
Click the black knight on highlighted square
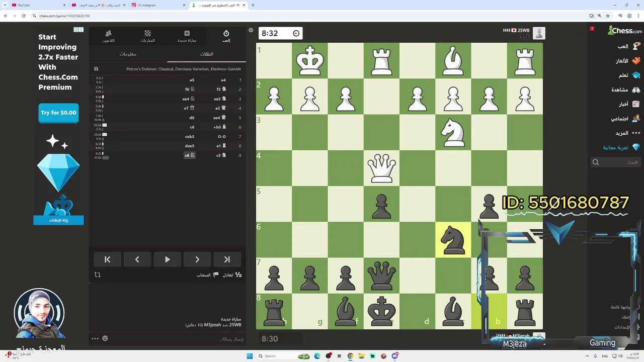[453, 240]
